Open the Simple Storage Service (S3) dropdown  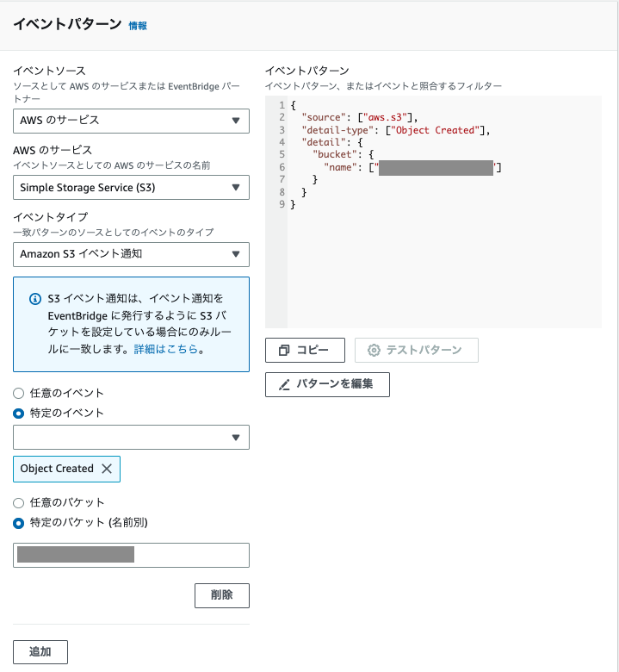click(131, 187)
